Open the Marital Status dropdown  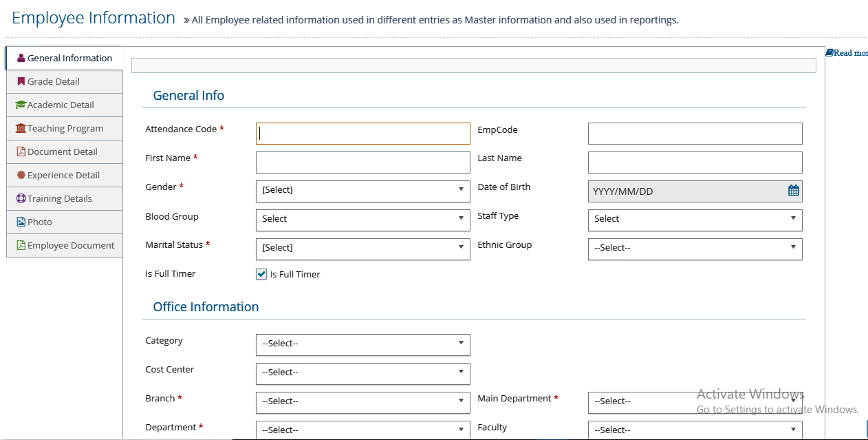pyautogui.click(x=363, y=249)
